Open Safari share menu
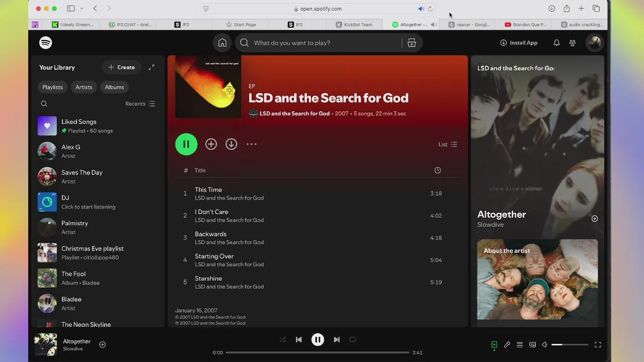Image resolution: width=644 pixels, height=362 pixels. coord(567,9)
